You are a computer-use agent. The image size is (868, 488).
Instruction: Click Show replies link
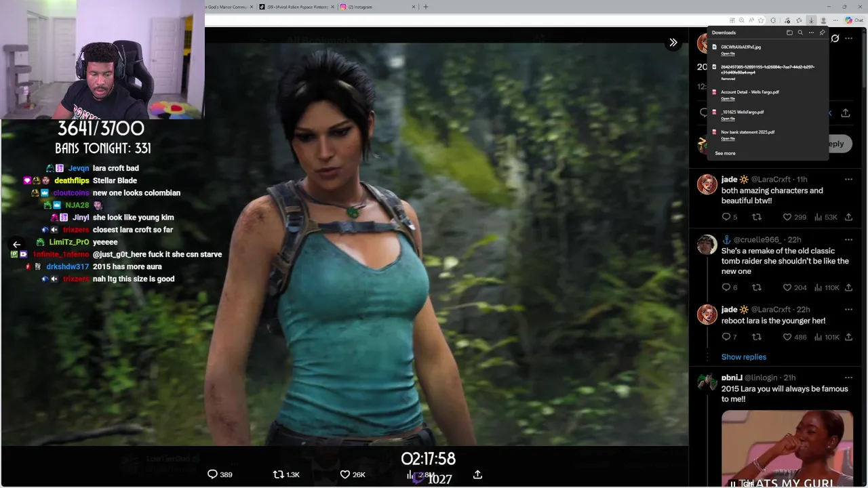tap(744, 357)
